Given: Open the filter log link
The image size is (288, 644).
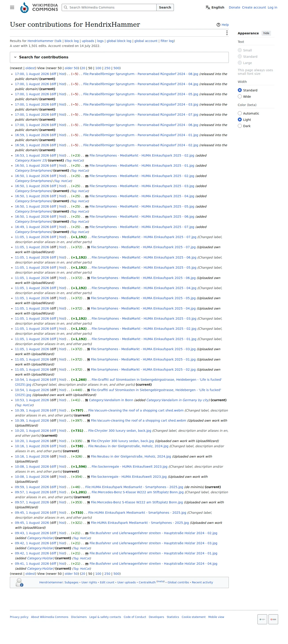Looking at the screenshot, I should pyautogui.click(x=167, y=41).
